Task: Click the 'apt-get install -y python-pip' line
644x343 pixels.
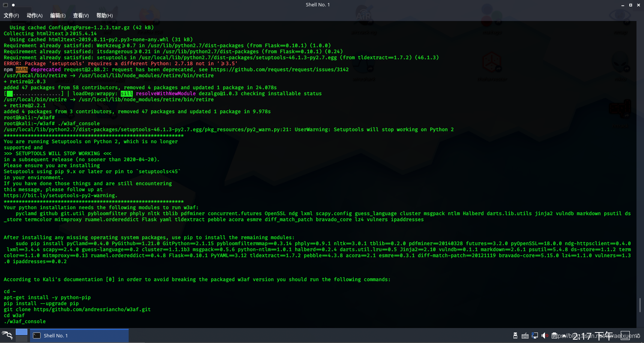Action: (x=47, y=297)
